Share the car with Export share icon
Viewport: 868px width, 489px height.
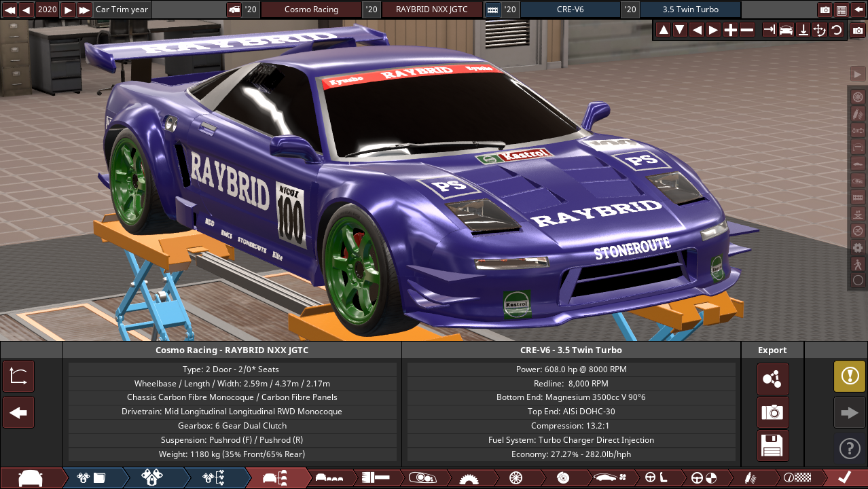pos(773,379)
